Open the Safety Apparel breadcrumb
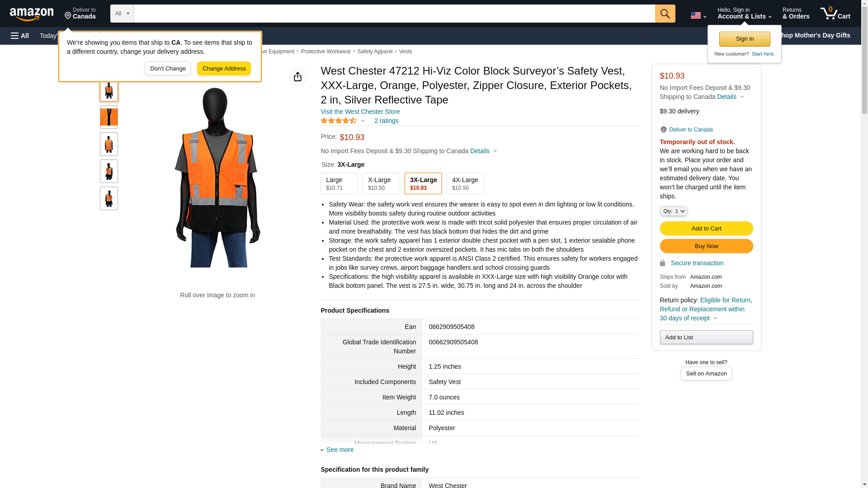 [374, 52]
